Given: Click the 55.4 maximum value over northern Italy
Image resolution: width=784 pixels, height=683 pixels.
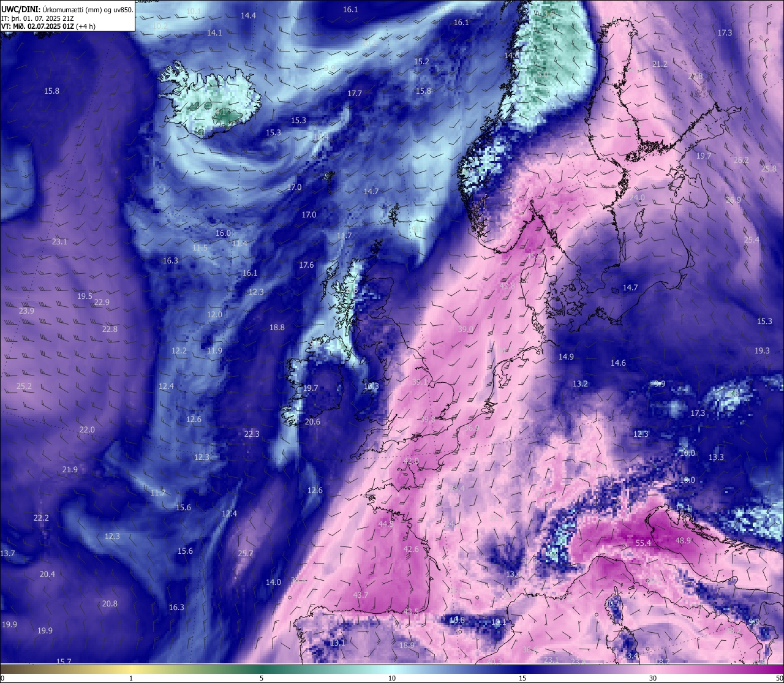Looking at the screenshot, I should pyautogui.click(x=643, y=543).
